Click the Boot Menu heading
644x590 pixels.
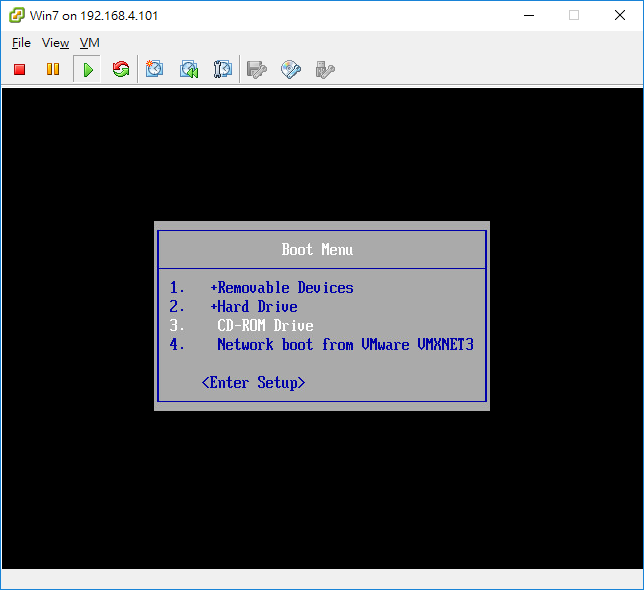317,250
